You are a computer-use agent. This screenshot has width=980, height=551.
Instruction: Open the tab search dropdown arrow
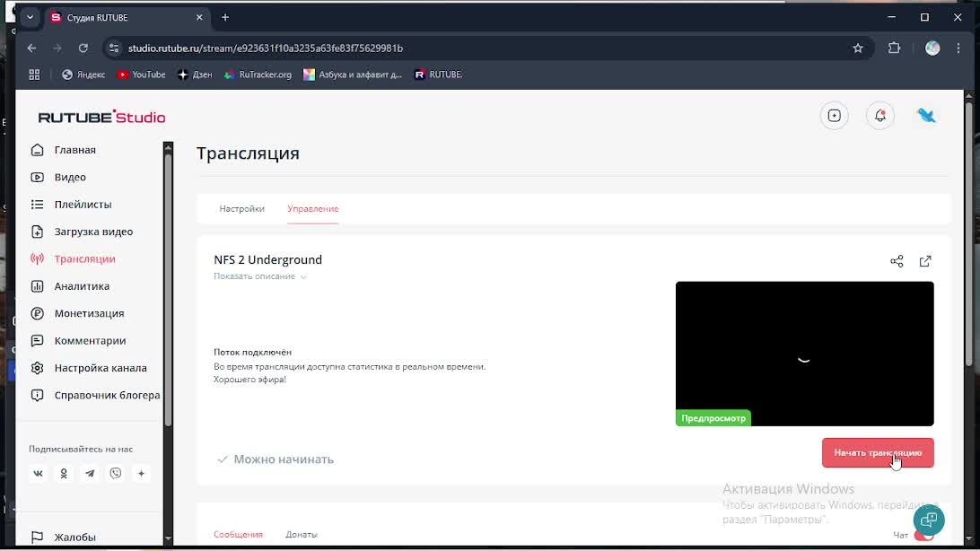tap(30, 17)
